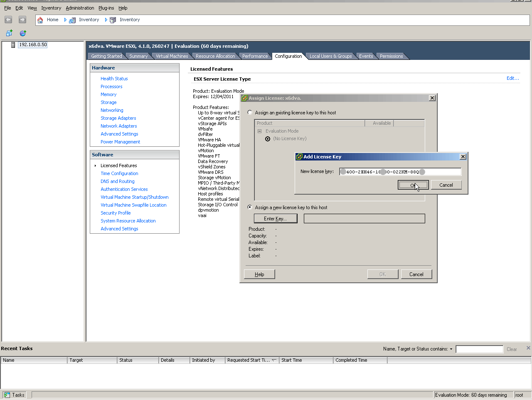Open the View menu
Viewport: 532px width, 400px height.
32,8
